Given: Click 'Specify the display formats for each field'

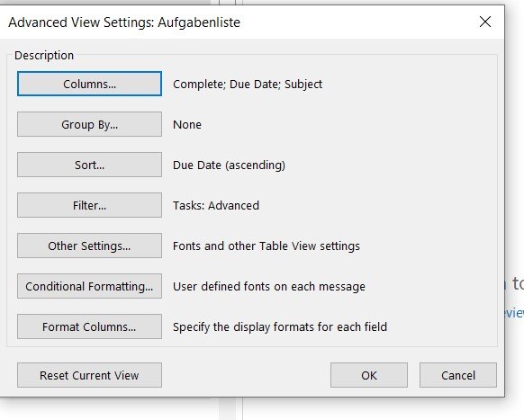Looking at the screenshot, I should (x=280, y=326).
